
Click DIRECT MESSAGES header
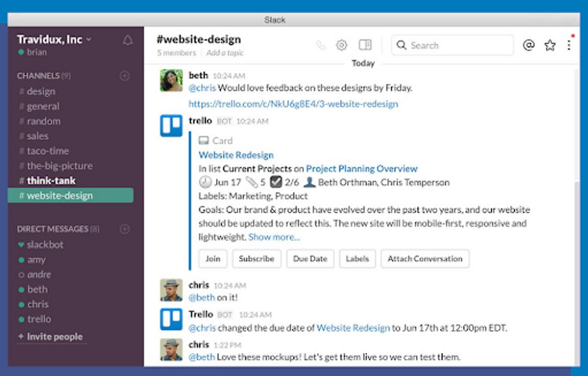58,229
